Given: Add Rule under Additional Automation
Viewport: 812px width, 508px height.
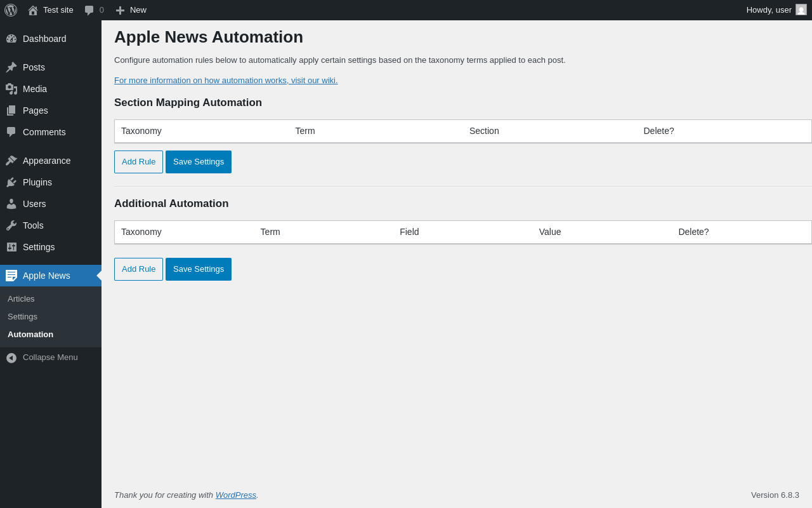Looking at the screenshot, I should pos(138,269).
